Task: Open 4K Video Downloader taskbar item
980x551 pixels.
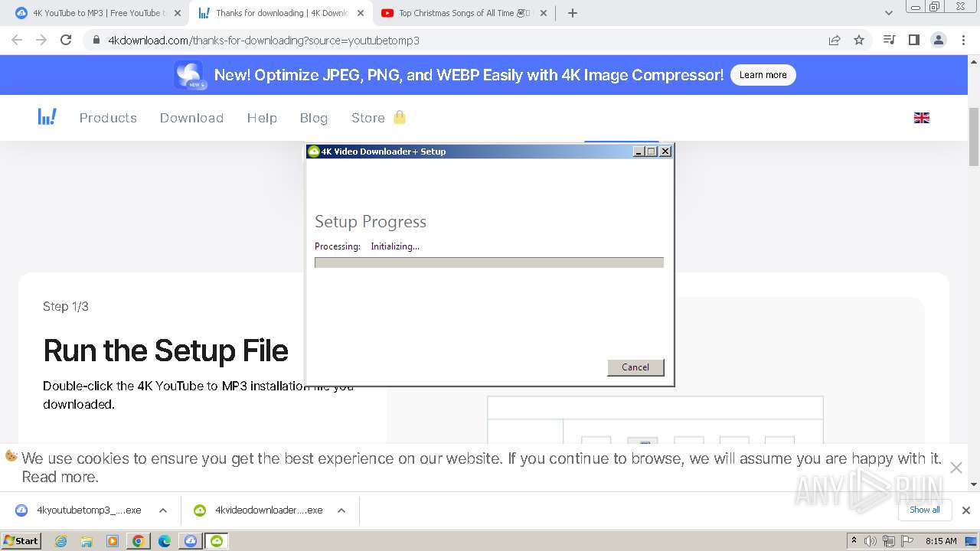Action: pyautogui.click(x=217, y=541)
